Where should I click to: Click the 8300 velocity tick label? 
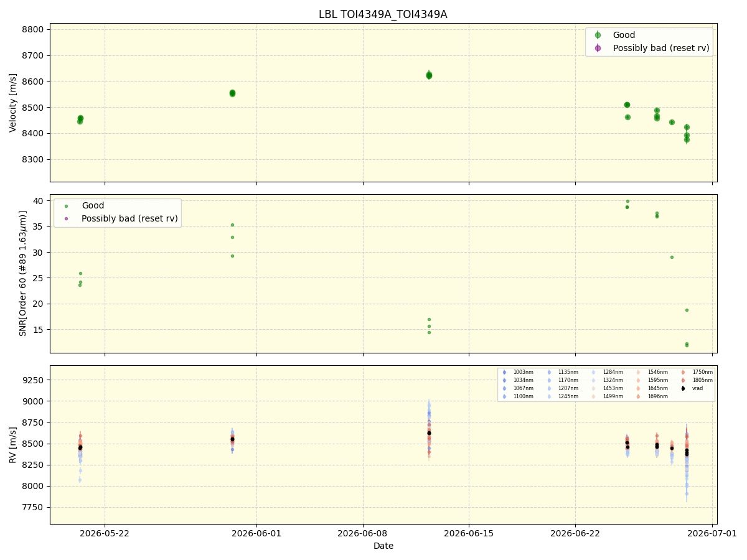click(34, 159)
